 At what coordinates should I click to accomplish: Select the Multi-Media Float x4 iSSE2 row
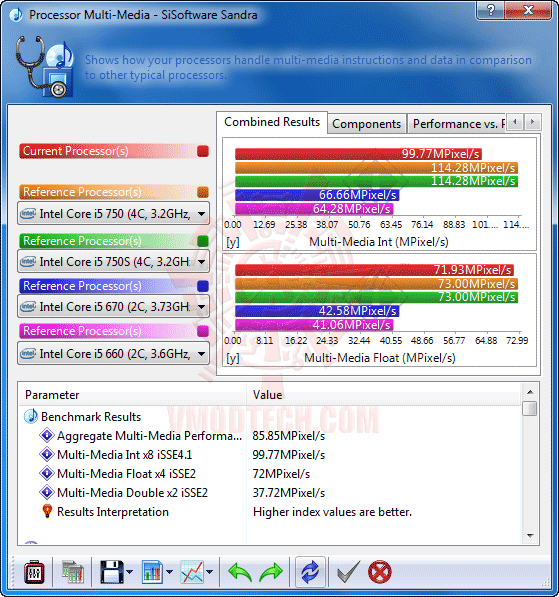(270, 474)
